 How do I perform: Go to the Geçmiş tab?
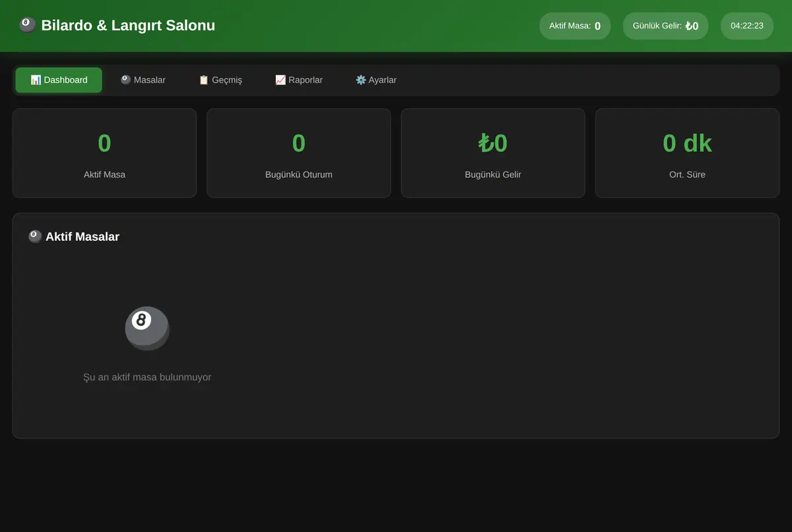220,80
